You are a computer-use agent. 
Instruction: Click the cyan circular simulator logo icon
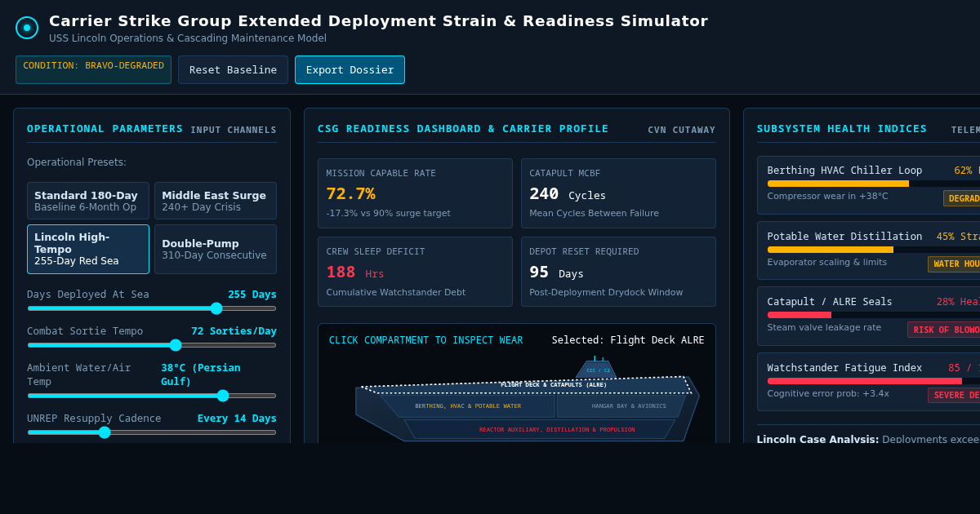click(27, 28)
